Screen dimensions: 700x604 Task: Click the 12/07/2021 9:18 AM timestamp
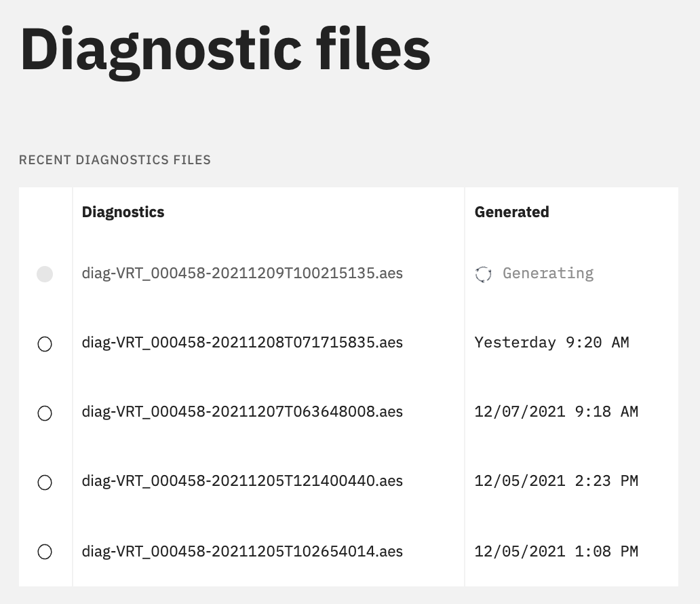point(556,411)
